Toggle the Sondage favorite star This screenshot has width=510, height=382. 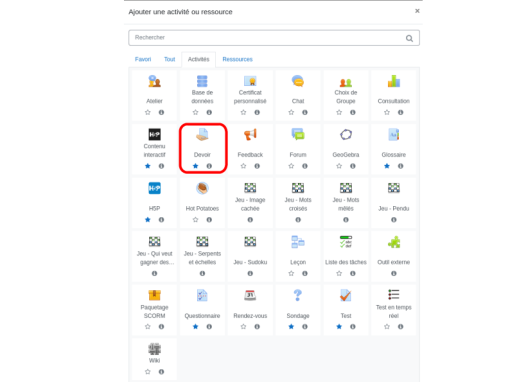(x=291, y=327)
